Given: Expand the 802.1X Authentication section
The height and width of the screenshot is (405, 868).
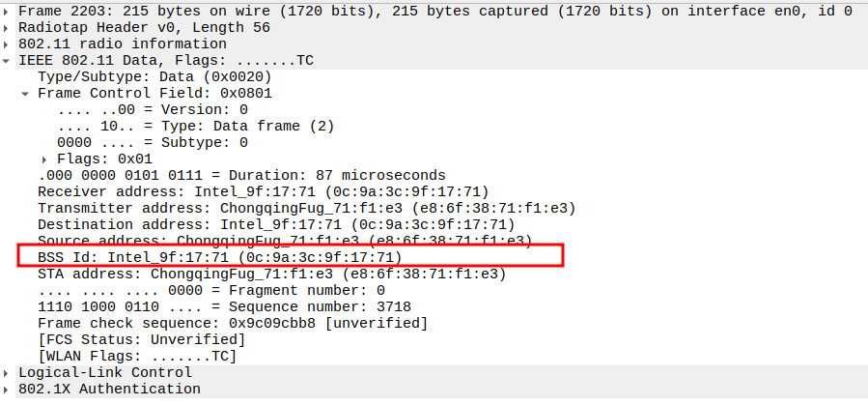Looking at the screenshot, I should click(8, 389).
